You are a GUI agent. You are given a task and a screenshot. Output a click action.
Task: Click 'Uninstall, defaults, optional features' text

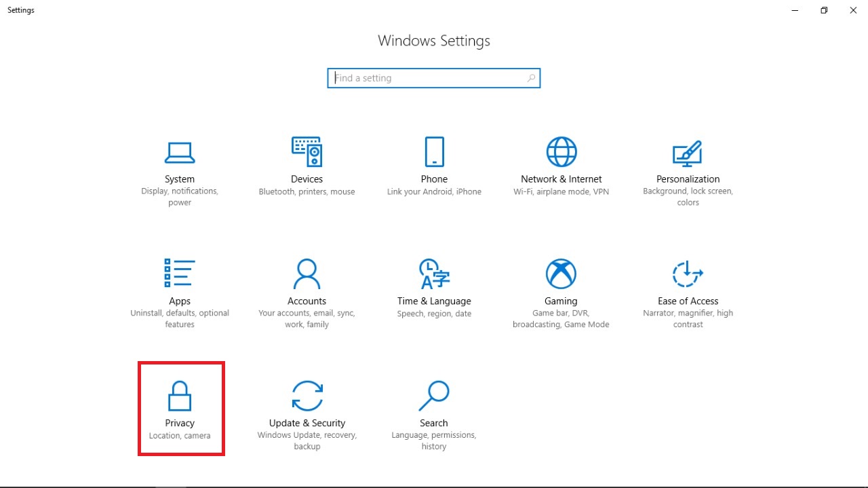180,319
